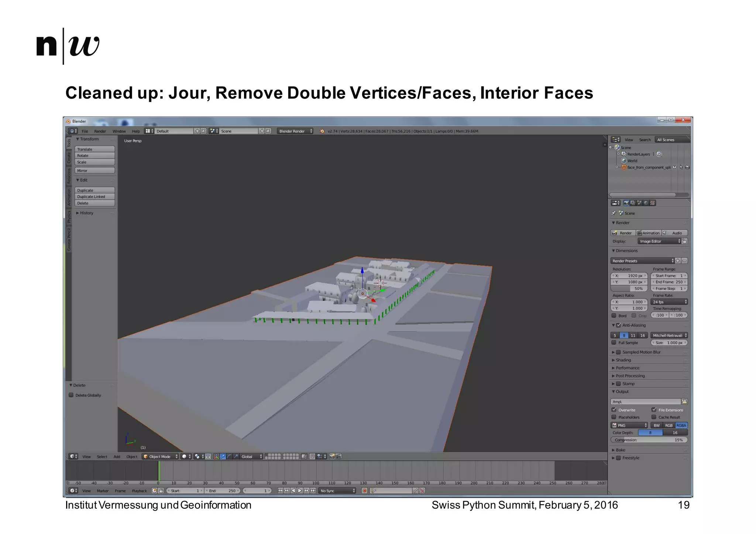Select the Texture properties checker tab

tap(653, 203)
